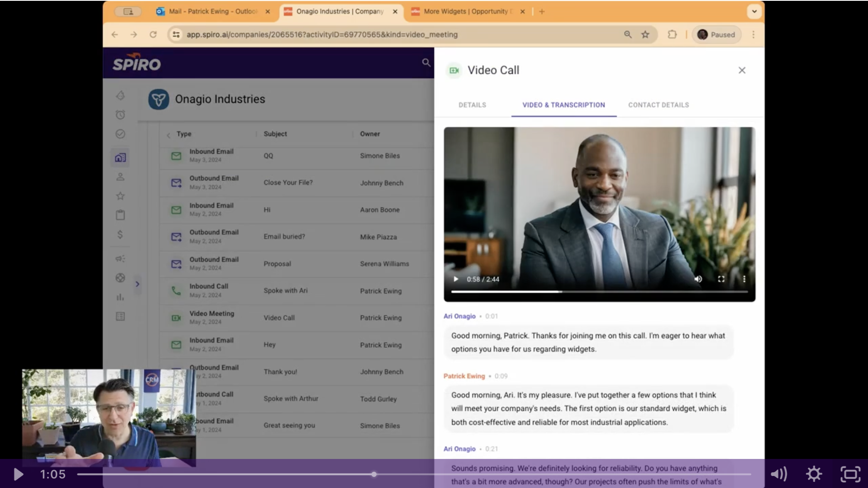Seek on the embedded video progress bar
868x488 pixels.
[600, 292]
